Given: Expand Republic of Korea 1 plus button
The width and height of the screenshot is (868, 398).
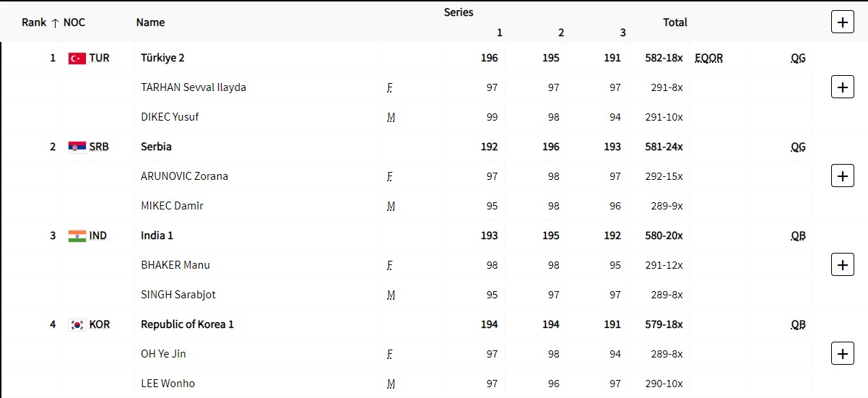Looking at the screenshot, I should [x=842, y=354].
